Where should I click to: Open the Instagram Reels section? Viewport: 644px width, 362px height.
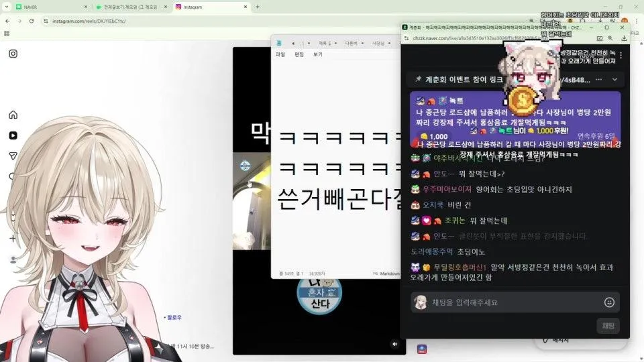[13, 135]
